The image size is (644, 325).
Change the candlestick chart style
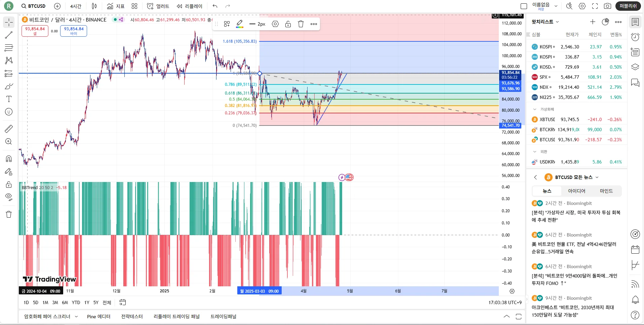(94, 6)
